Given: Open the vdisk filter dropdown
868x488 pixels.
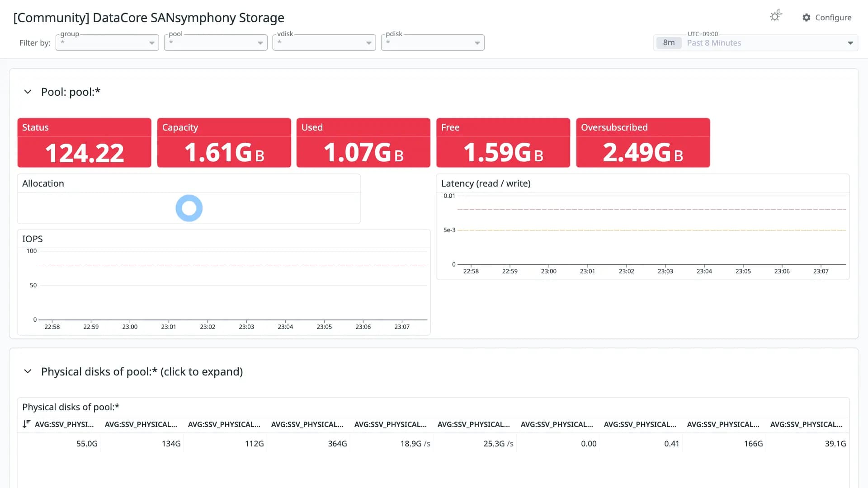Looking at the screenshot, I should click(x=324, y=42).
